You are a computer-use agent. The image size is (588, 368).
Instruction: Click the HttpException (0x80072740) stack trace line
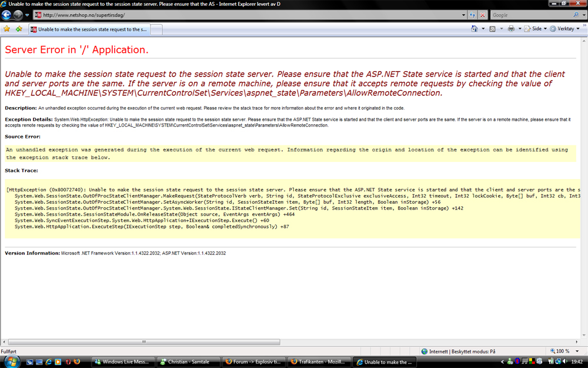coord(293,190)
